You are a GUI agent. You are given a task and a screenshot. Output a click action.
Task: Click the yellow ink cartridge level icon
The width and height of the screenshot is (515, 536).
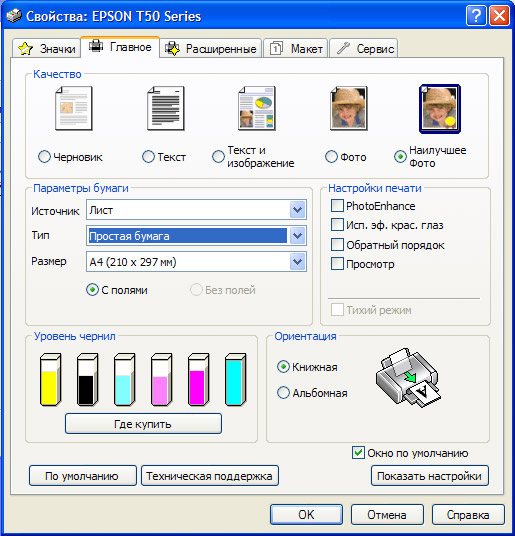point(50,379)
